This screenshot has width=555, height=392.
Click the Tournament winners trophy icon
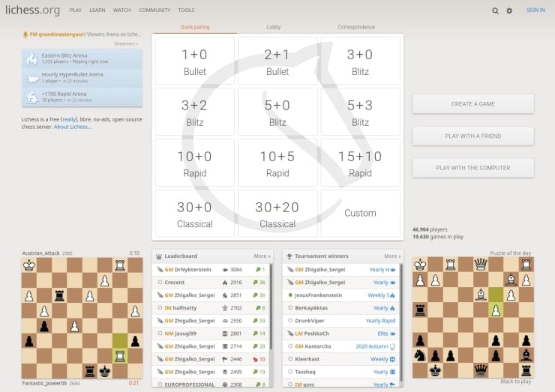coord(289,256)
